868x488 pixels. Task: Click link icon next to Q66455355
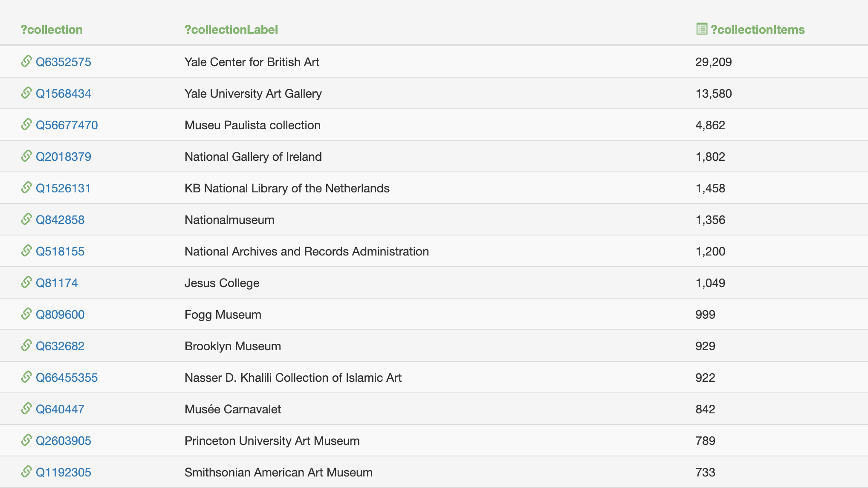coord(26,377)
